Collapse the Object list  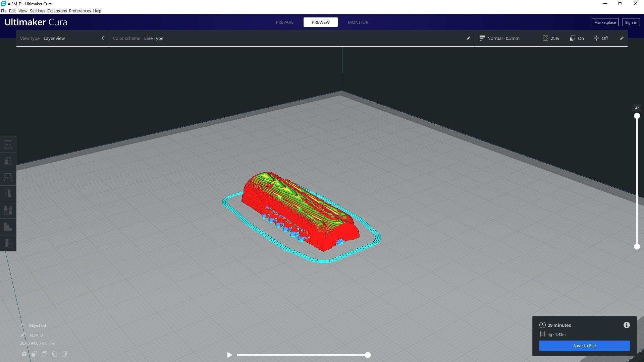23,325
